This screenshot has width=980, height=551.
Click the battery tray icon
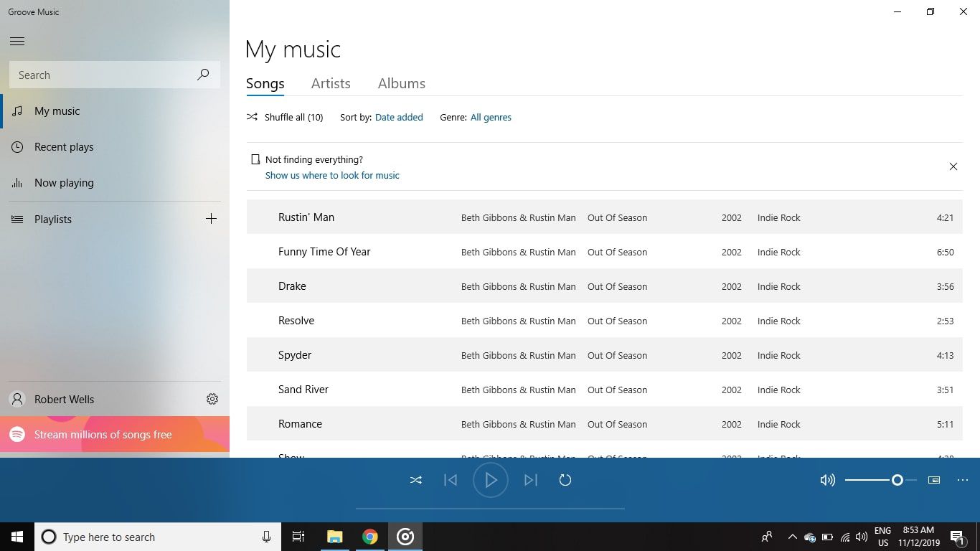click(x=827, y=537)
